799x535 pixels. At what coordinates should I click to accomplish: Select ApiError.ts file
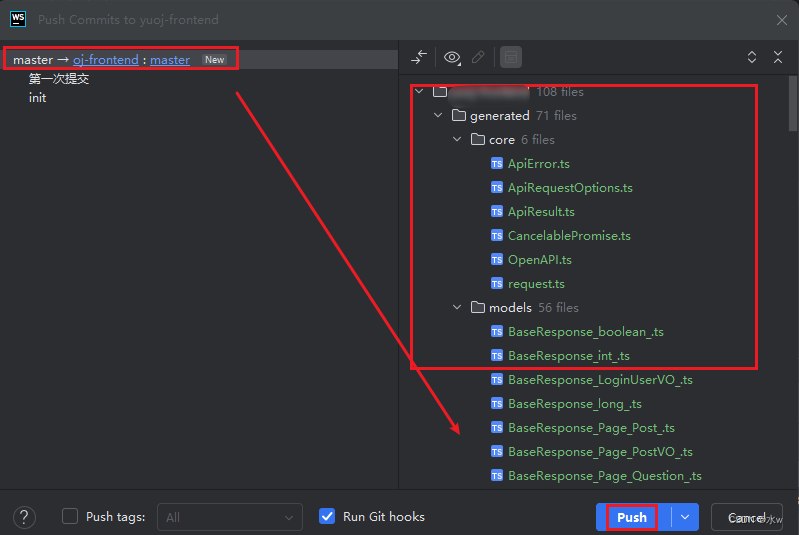(539, 164)
